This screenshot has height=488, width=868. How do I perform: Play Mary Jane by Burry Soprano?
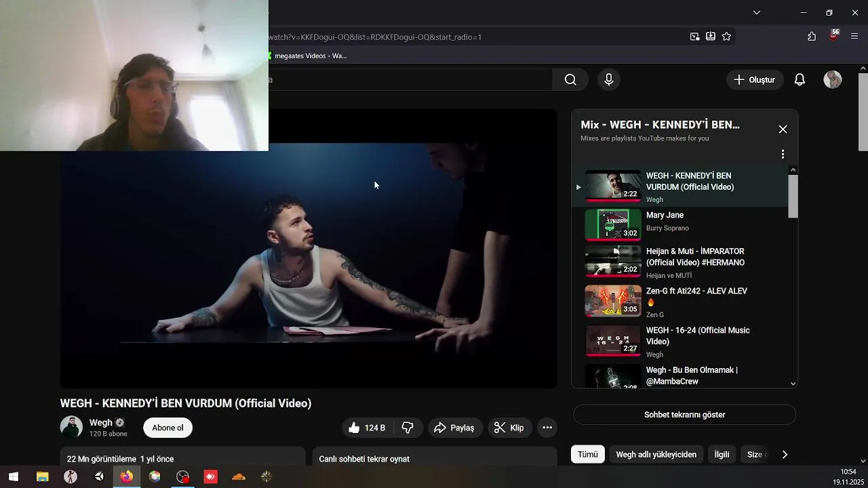coord(682,224)
